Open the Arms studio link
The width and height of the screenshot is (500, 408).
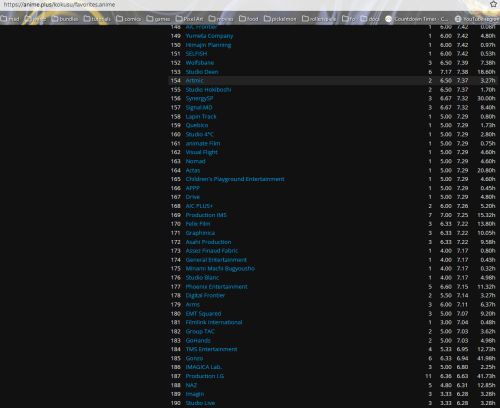point(193,305)
